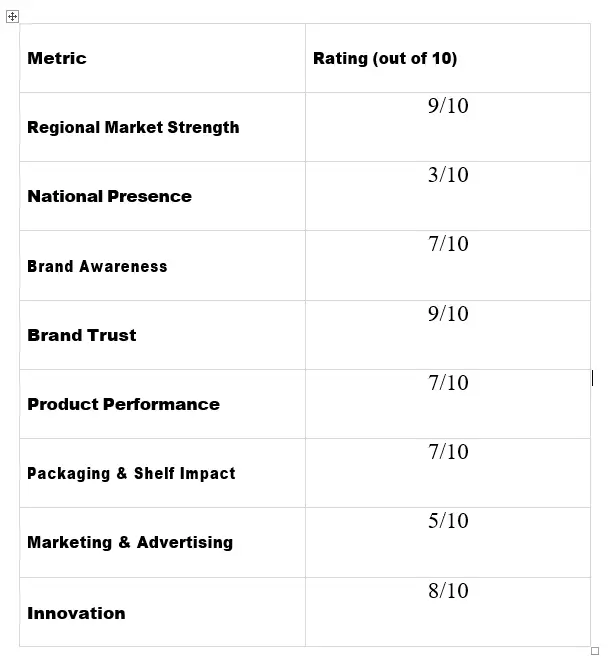
Task: Click the 8/10 Innovation rating value
Action: (448, 591)
